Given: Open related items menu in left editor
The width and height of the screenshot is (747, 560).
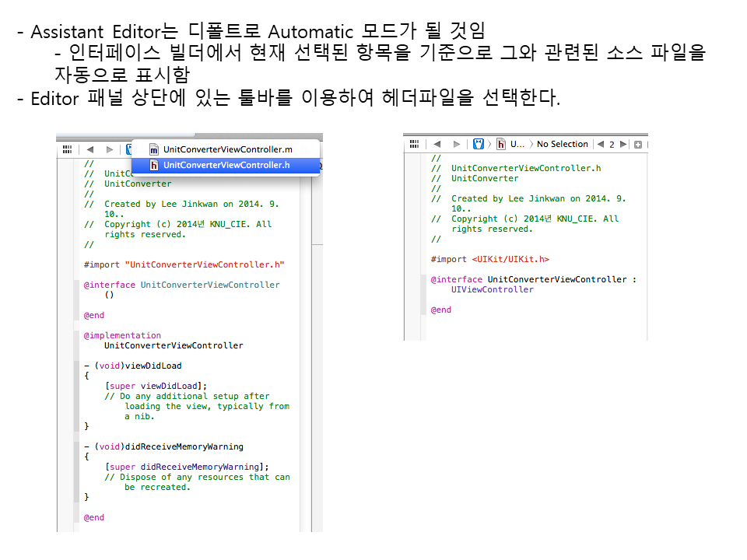Looking at the screenshot, I should [x=67, y=149].
